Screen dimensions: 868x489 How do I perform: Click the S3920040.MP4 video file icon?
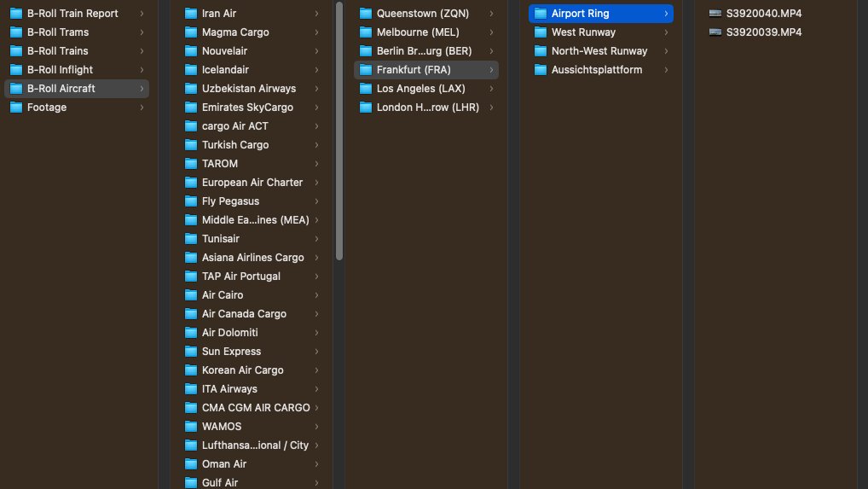pyautogui.click(x=715, y=14)
